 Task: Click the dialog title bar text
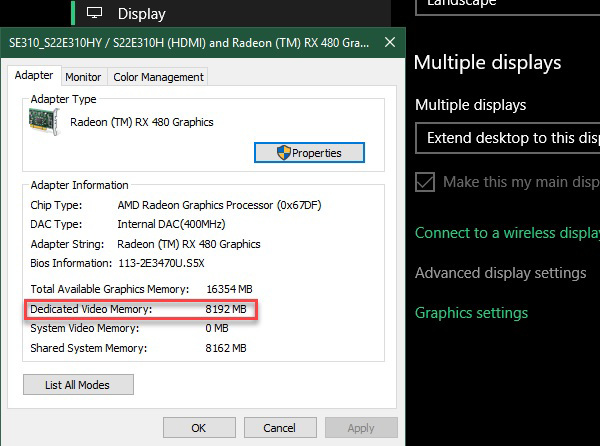click(189, 42)
